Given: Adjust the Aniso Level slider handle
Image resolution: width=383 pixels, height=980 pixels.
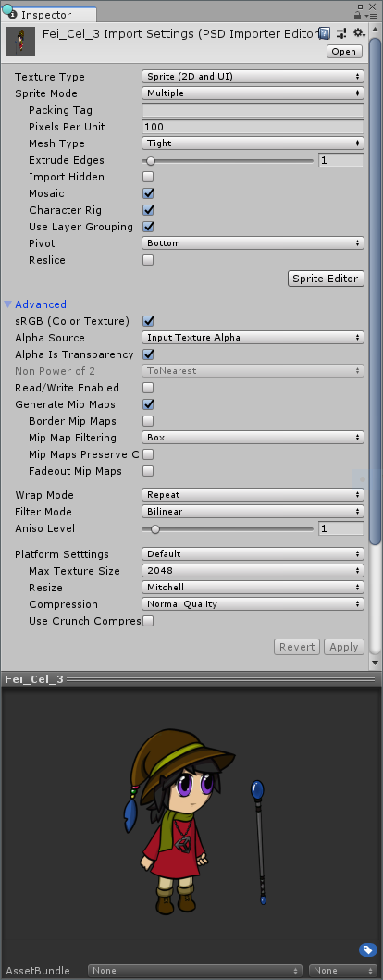Looking at the screenshot, I should pos(154,528).
